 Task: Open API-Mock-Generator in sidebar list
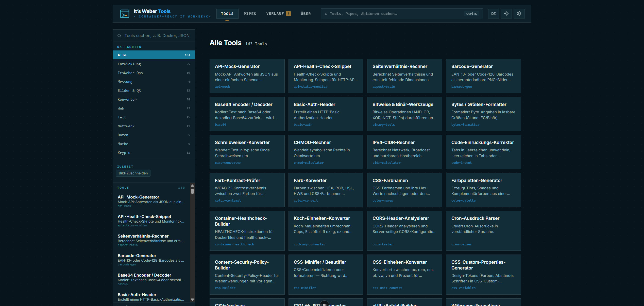[x=151, y=201]
